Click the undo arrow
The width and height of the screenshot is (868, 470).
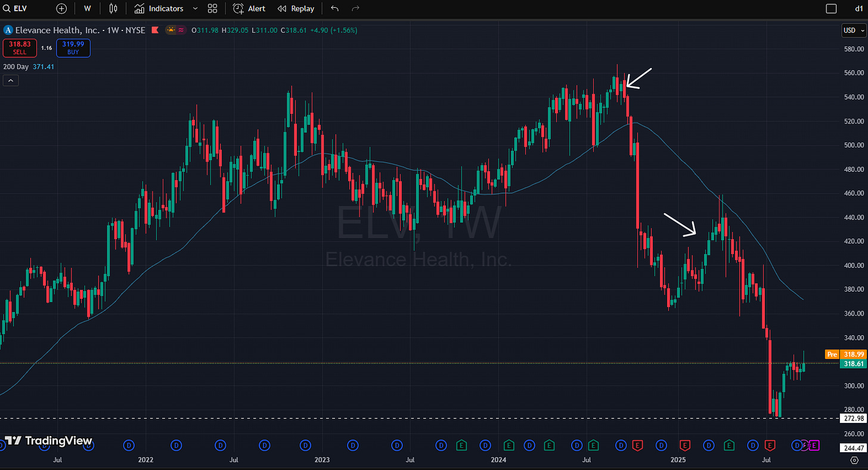[x=334, y=9]
